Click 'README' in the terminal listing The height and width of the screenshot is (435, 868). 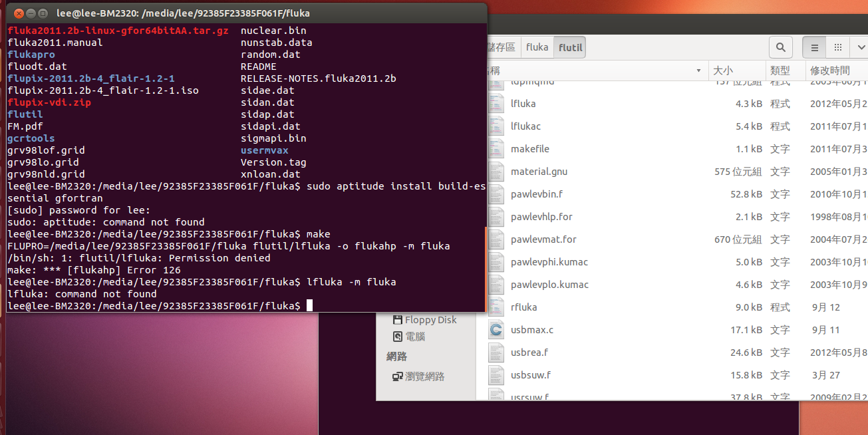tap(259, 67)
